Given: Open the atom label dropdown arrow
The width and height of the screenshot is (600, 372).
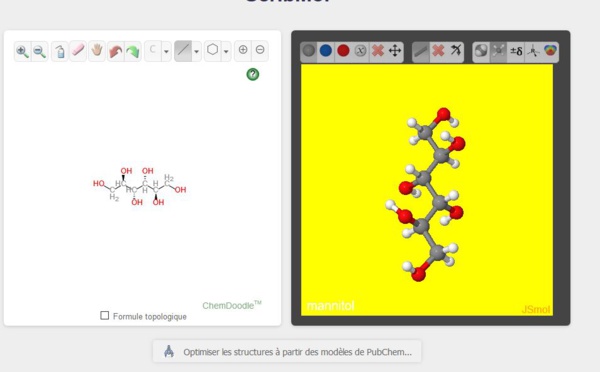Looking at the screenshot, I should tap(166, 51).
